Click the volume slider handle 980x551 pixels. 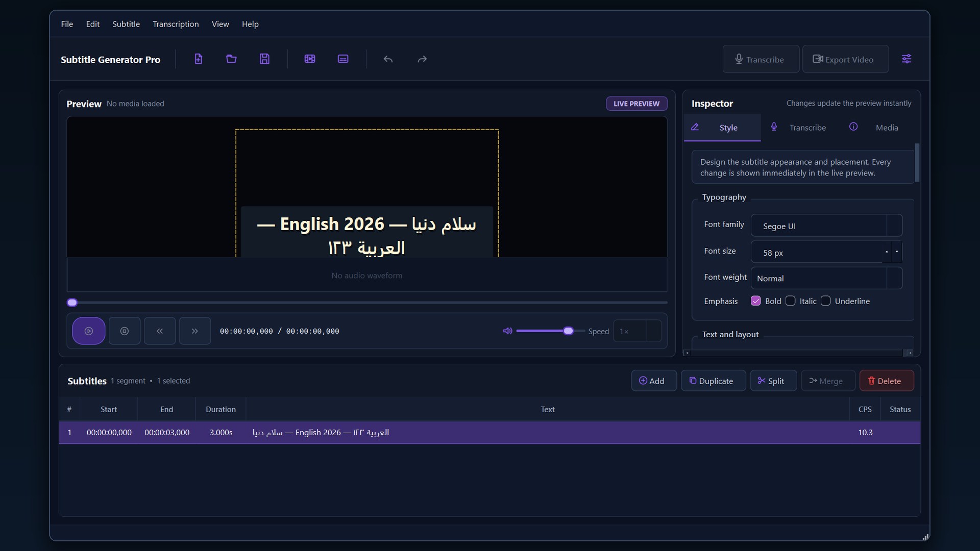(568, 331)
